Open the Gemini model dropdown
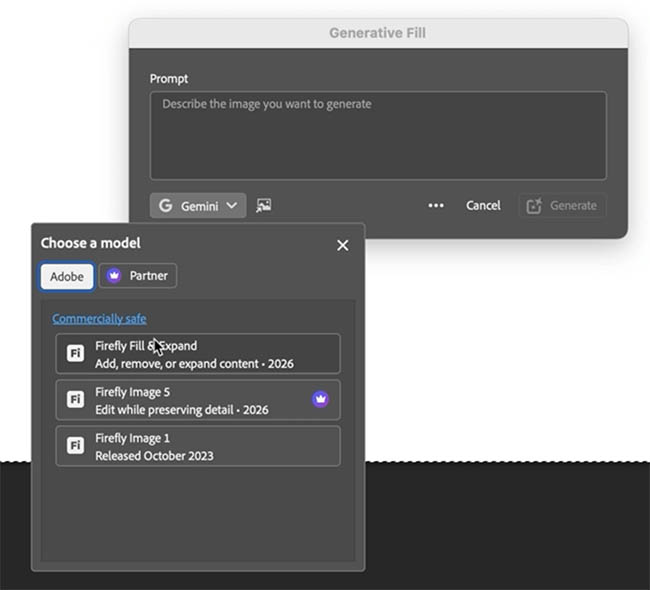650x590 pixels. (x=198, y=205)
